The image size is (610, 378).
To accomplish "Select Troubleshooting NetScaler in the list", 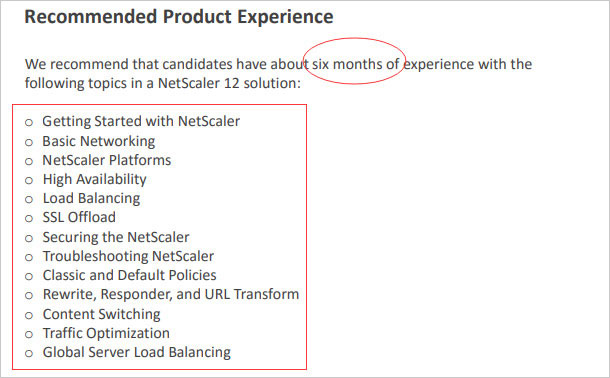I will [128, 256].
